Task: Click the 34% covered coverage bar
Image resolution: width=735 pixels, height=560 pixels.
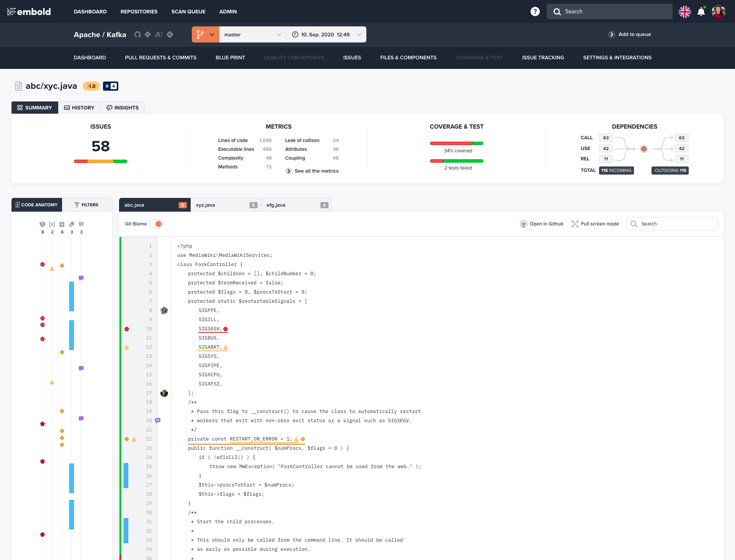Action: point(457,144)
